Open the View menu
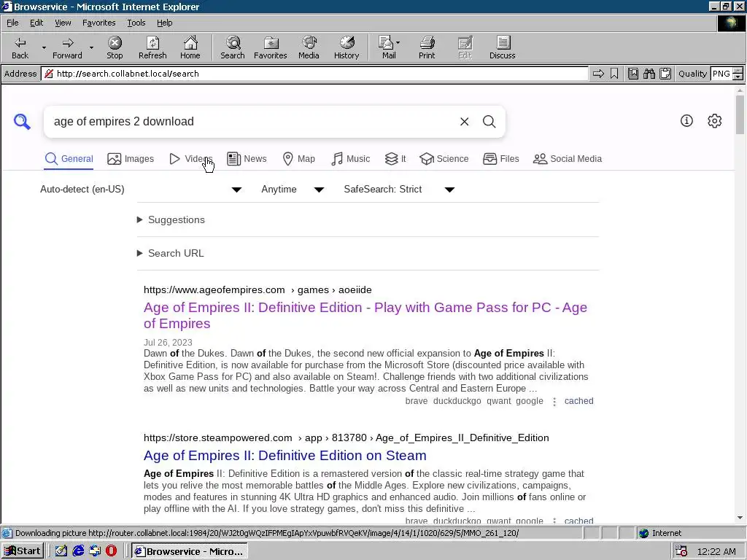Image resolution: width=747 pixels, height=560 pixels. coord(63,23)
